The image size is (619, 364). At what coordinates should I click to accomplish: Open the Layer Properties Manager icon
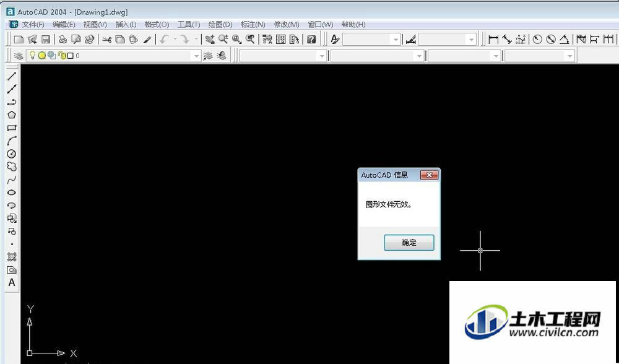(19, 56)
